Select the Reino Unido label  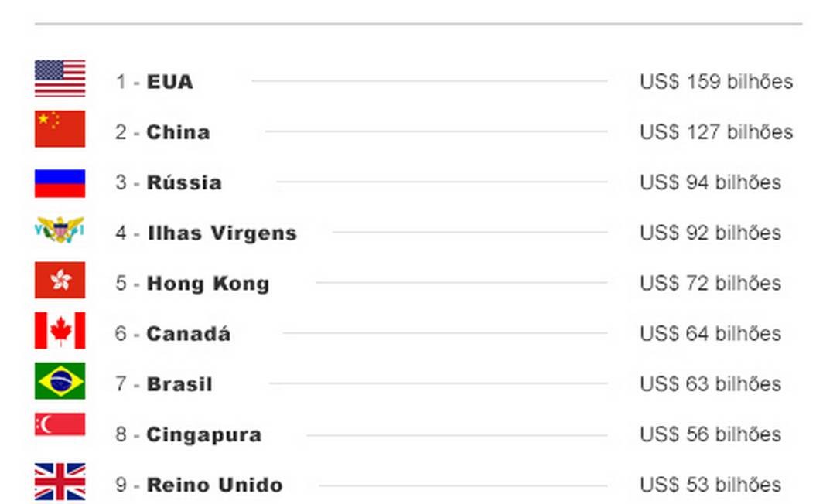click(x=214, y=485)
